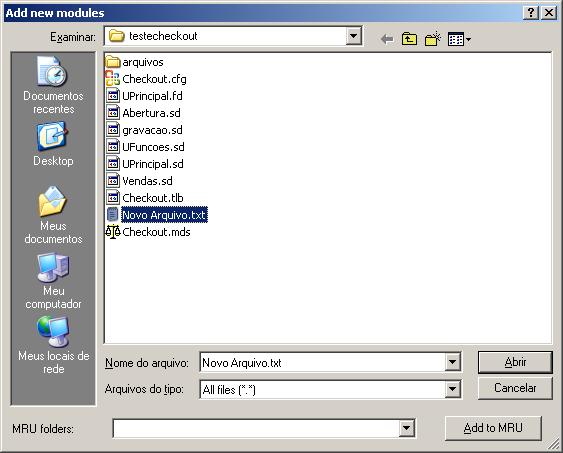
Task: Select the highlighted Novo Arquivo.txt name
Action: tap(164, 215)
